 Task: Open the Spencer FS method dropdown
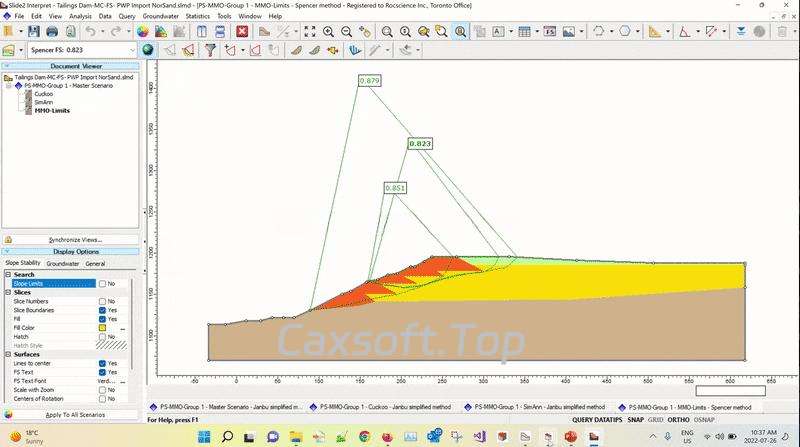[x=134, y=49]
